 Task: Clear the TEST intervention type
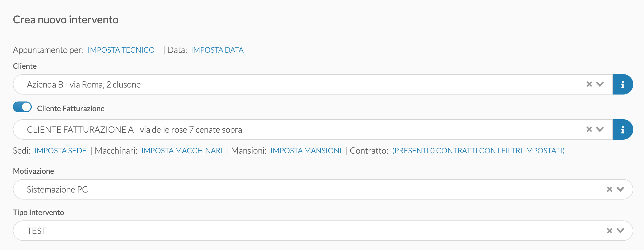(610, 231)
